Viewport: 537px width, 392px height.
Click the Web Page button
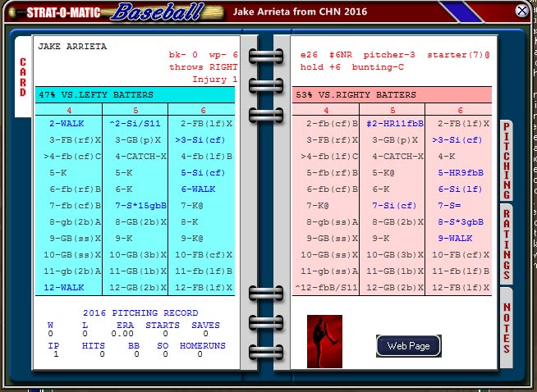tap(409, 346)
